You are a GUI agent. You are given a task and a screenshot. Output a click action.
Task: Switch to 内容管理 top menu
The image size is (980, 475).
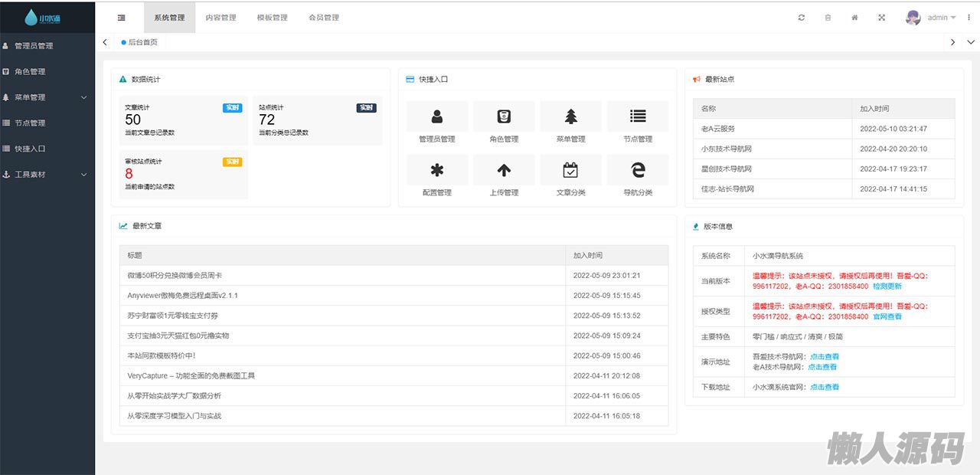coord(221,18)
